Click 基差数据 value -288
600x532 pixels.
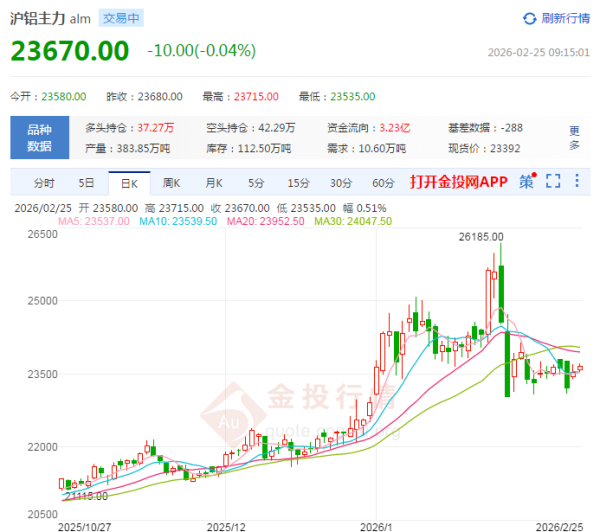tap(511, 128)
